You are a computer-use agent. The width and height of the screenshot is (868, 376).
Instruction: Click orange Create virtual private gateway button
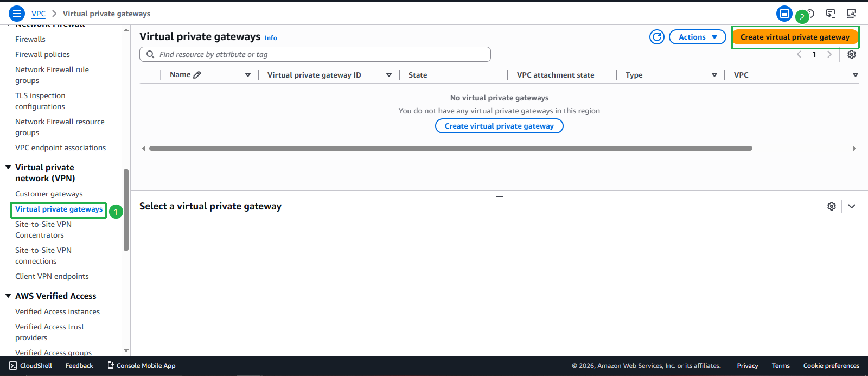pos(795,37)
